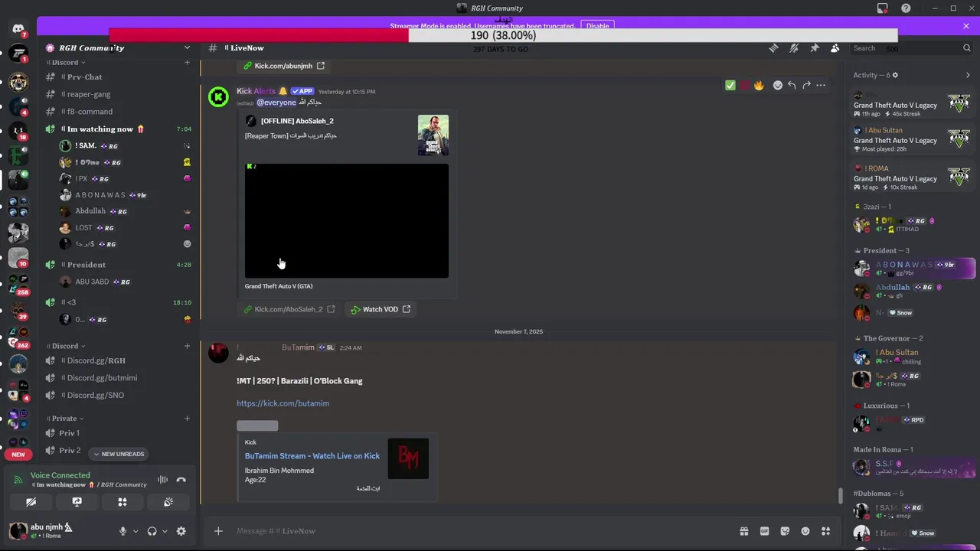Click the search magnifier icon
This screenshot has height=551, width=980.
(x=966, y=47)
